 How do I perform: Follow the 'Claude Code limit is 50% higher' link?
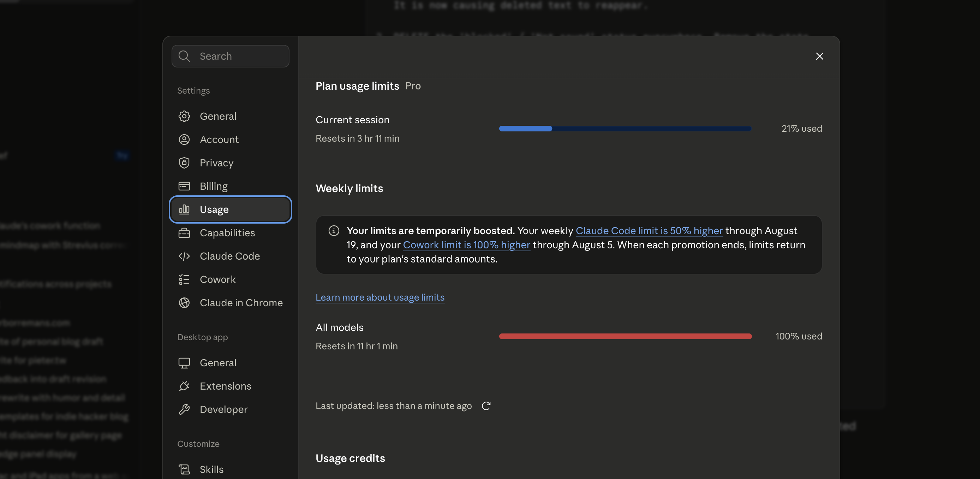(649, 231)
